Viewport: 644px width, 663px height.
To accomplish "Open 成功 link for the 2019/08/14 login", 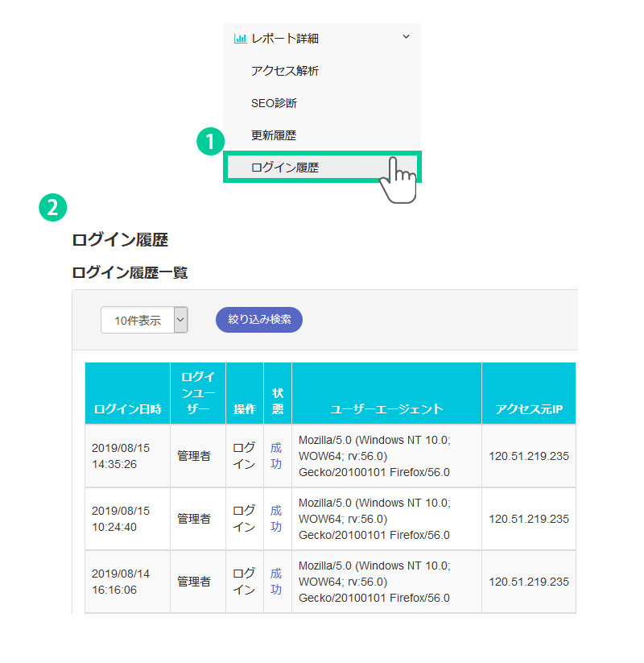I will click(x=276, y=581).
